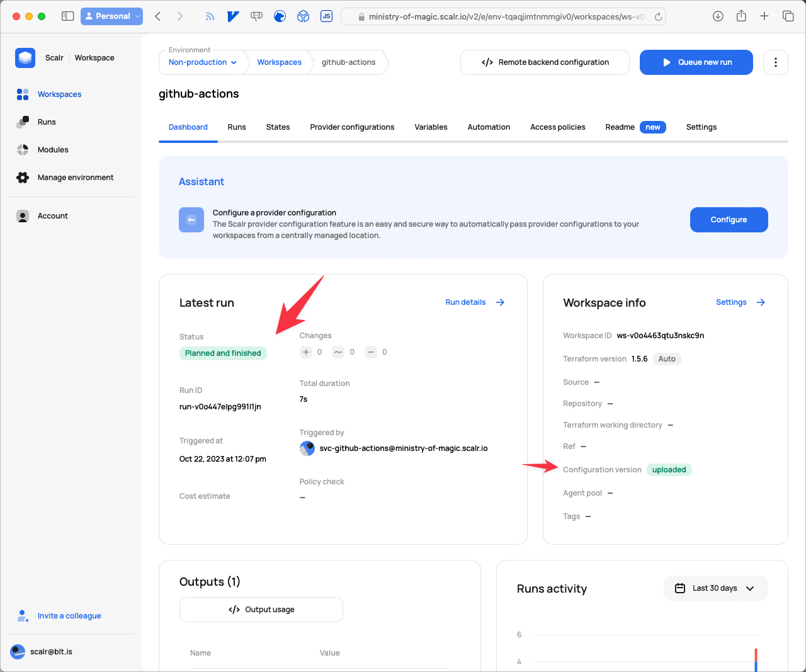Show the tab overview
This screenshot has width=806, height=672.
click(788, 16)
